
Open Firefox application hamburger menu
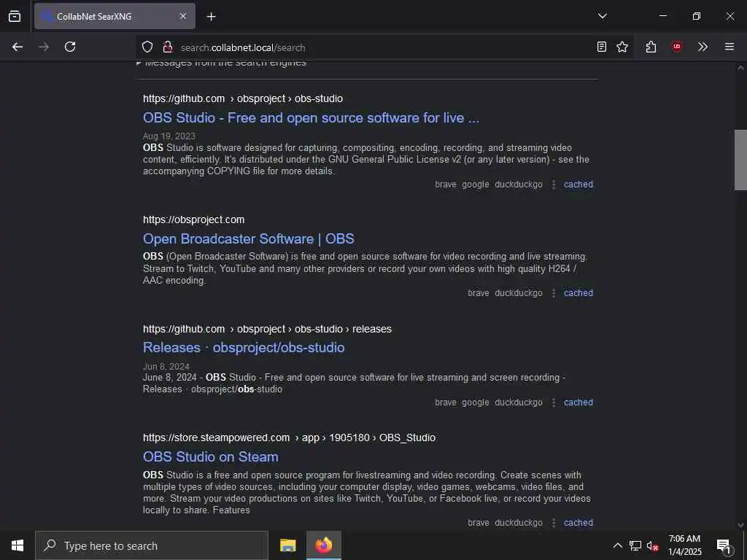click(x=729, y=47)
